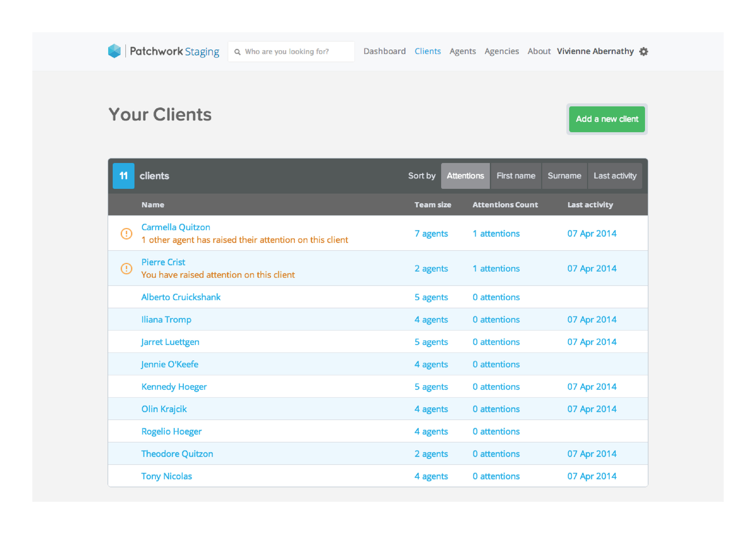Viewport: 756px width, 534px height.
Task: Click attention warning icon beside Pierre Crist
Action: click(x=126, y=268)
